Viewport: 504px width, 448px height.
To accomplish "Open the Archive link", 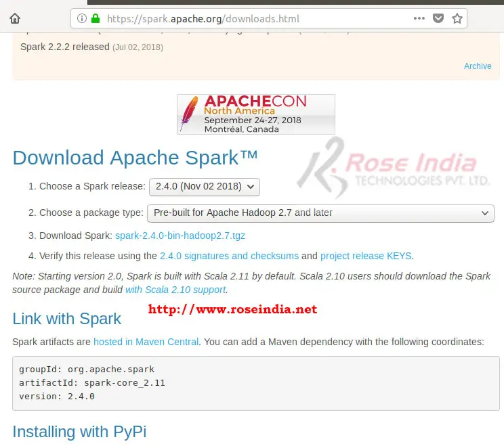I will pyautogui.click(x=478, y=66).
